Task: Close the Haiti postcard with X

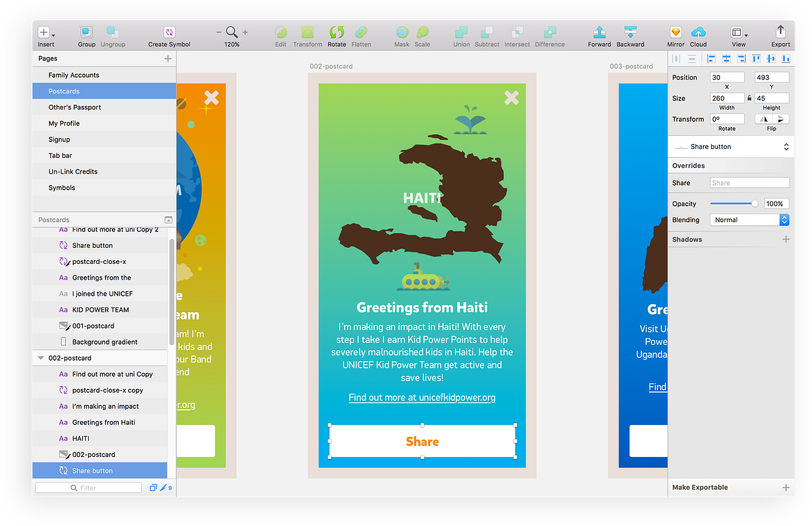Action: pyautogui.click(x=511, y=97)
